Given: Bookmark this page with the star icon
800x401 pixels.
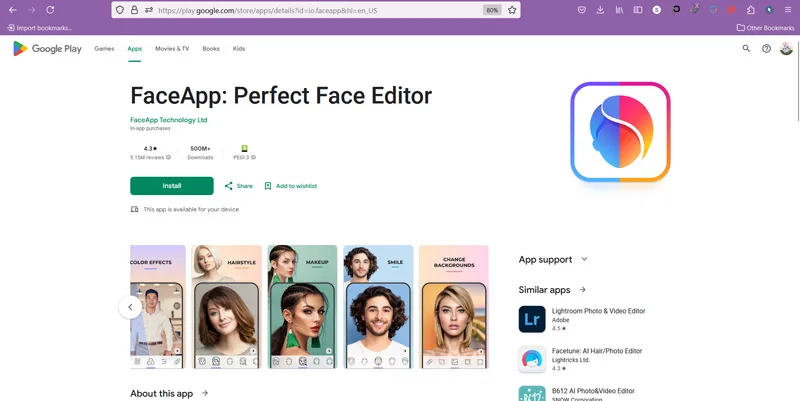Looking at the screenshot, I should tap(512, 10).
